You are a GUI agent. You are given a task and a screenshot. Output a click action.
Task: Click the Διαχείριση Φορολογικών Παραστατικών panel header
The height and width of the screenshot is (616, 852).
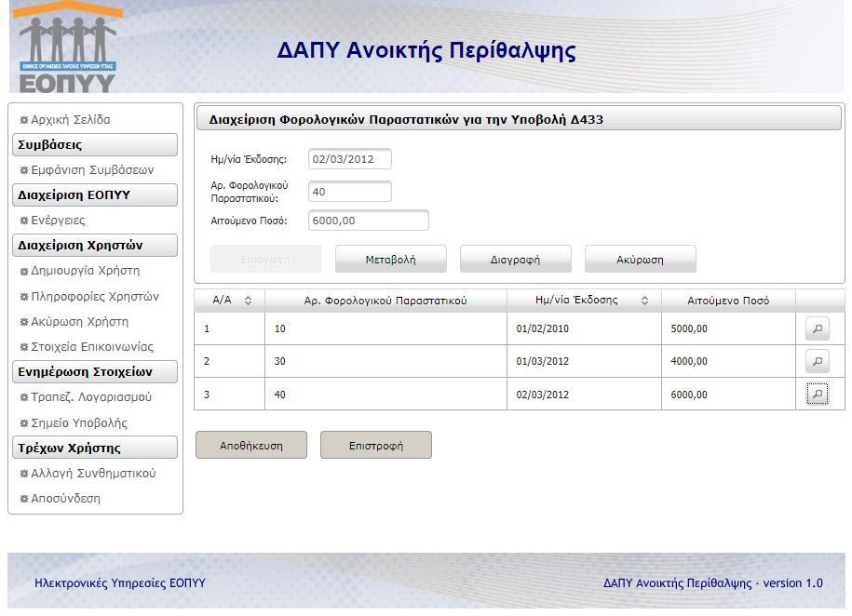coord(518,119)
